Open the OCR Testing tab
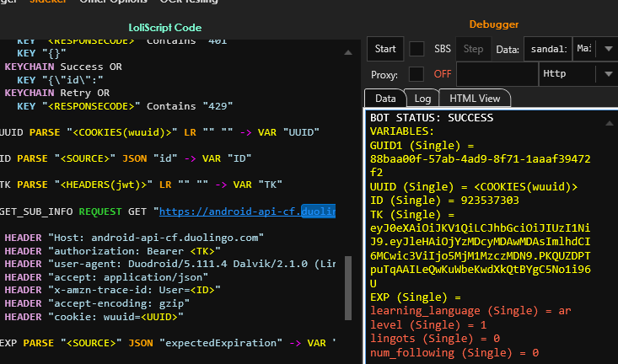 coord(190,2)
